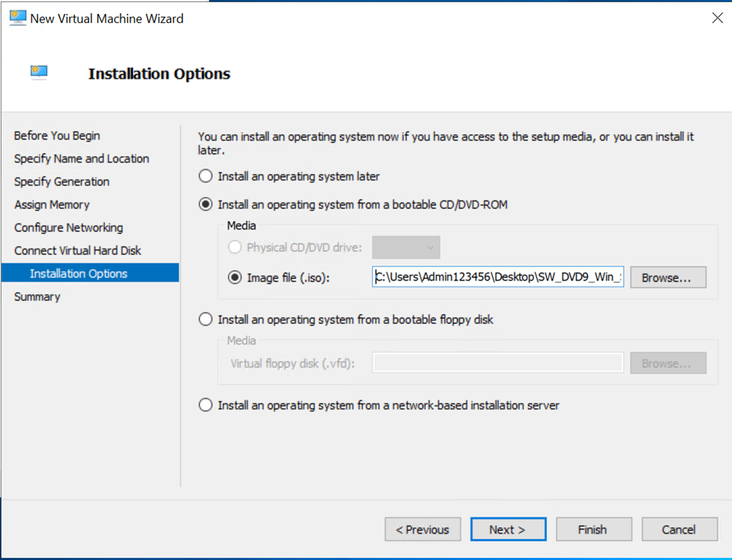Image resolution: width=732 pixels, height=560 pixels.
Task: Select 'Install an operating system later'
Action: [x=205, y=176]
